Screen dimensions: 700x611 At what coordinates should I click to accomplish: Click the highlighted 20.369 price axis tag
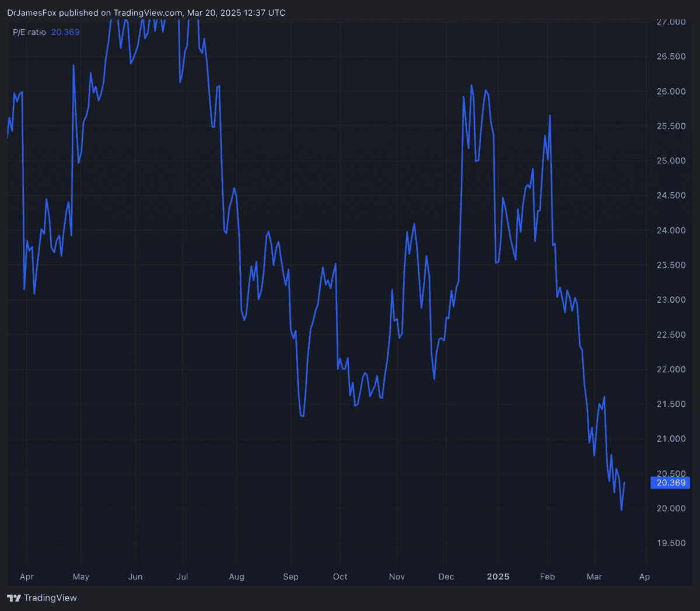pyautogui.click(x=670, y=483)
